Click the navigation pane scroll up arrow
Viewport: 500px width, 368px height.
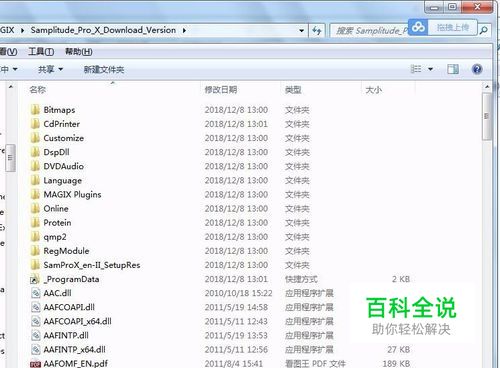[x=10, y=87]
